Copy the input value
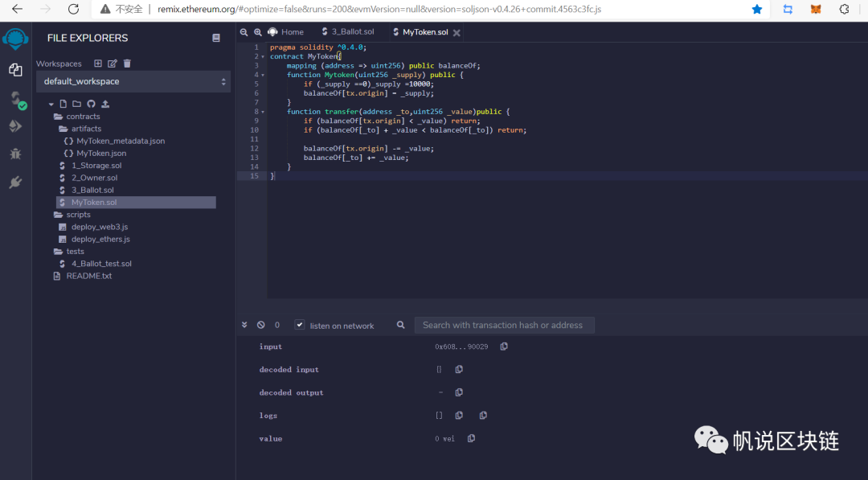The image size is (868, 480). [x=504, y=347]
